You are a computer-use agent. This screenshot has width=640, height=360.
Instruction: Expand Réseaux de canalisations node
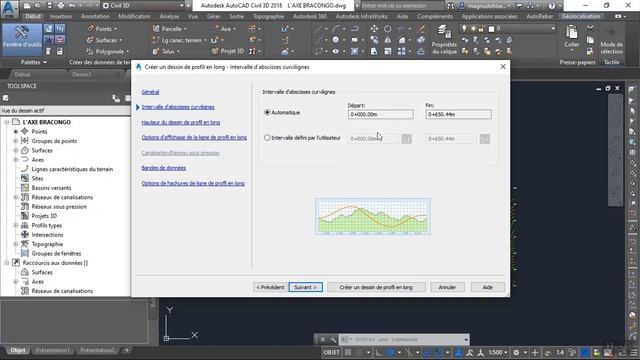(x=16, y=197)
